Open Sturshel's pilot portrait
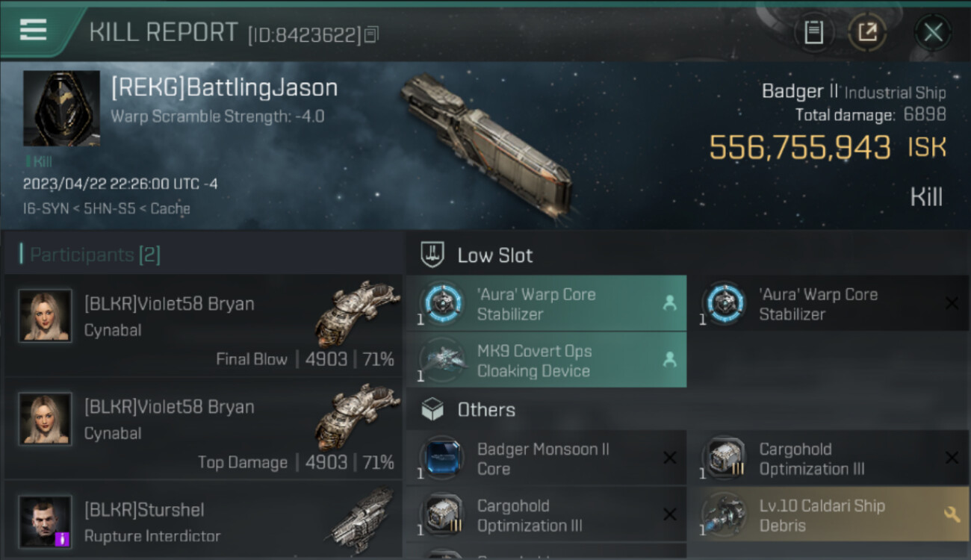This screenshot has height=560, width=971. pyautogui.click(x=46, y=521)
